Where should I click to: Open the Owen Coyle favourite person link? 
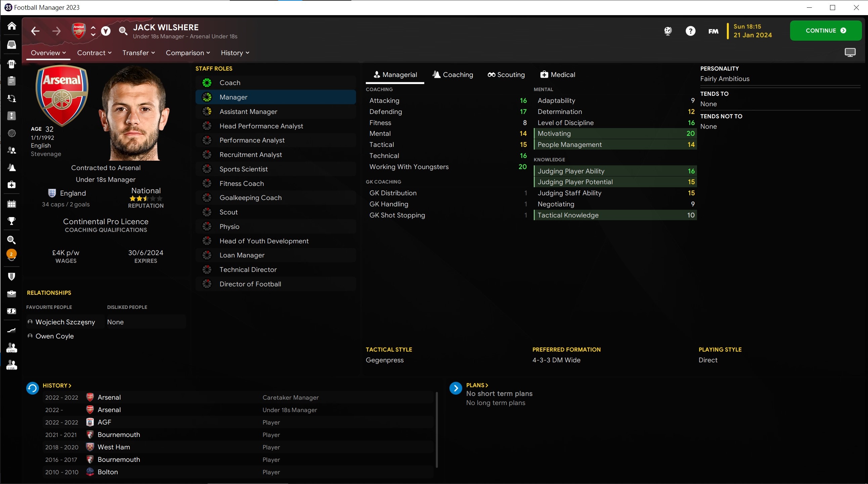[55, 336]
